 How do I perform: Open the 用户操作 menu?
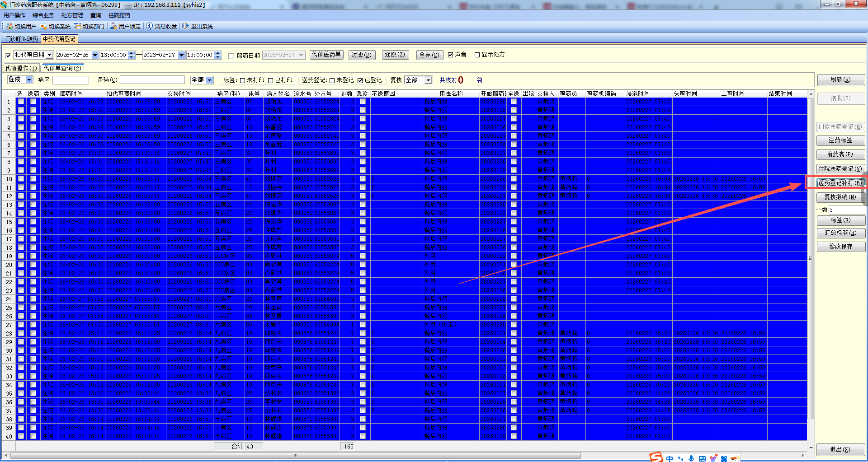point(14,15)
